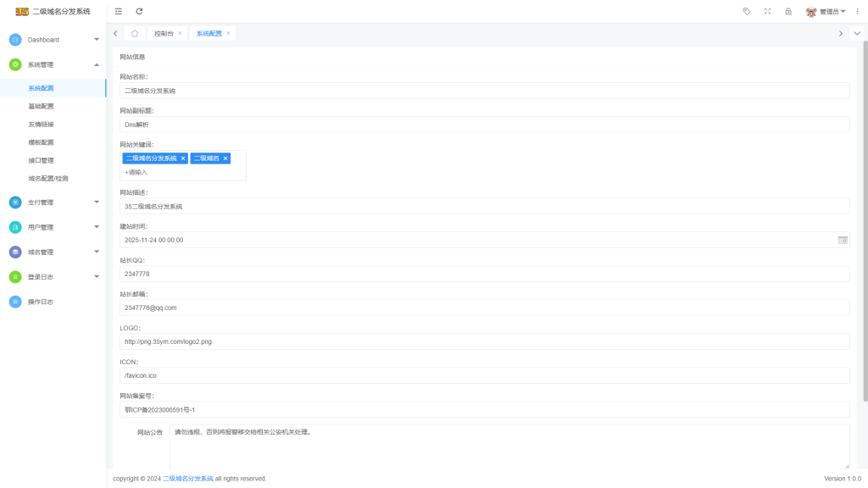The width and height of the screenshot is (868, 488).
Task: Open calendar picker for 建站时间
Action: coord(843,240)
